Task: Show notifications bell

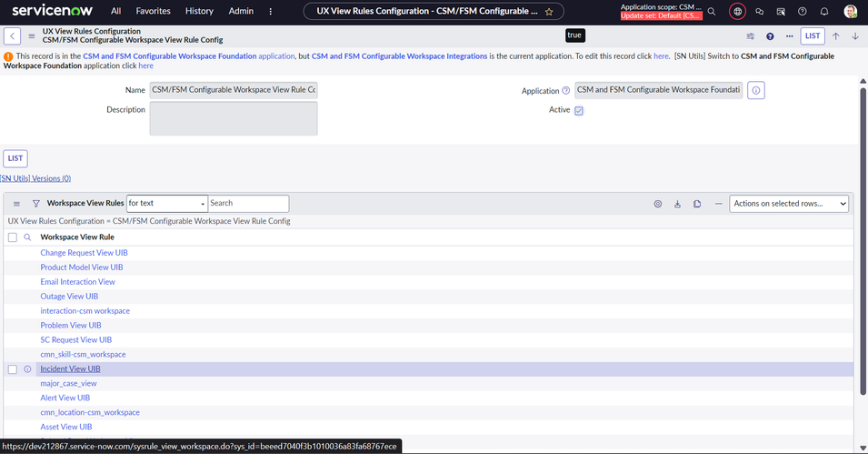Action: pyautogui.click(x=824, y=11)
